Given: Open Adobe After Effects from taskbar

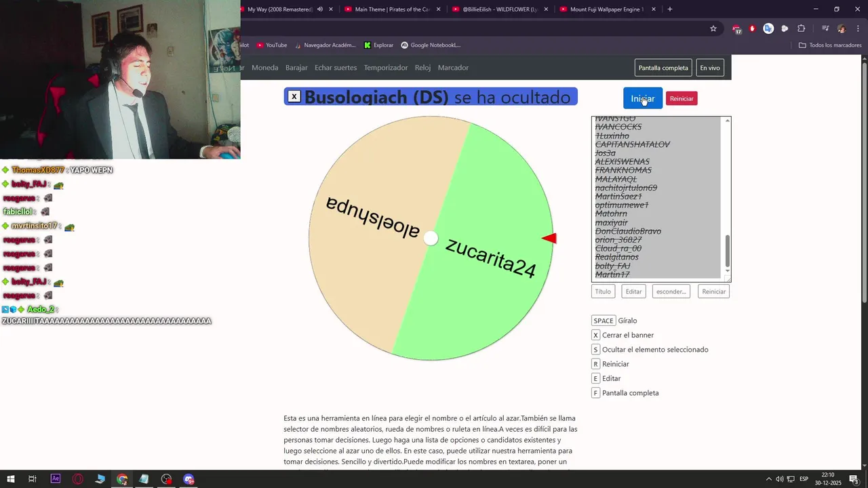Looking at the screenshot, I should coord(56,479).
